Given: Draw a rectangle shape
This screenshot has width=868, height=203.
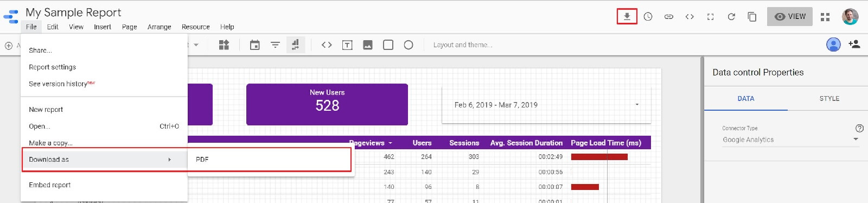Looking at the screenshot, I should (x=388, y=45).
